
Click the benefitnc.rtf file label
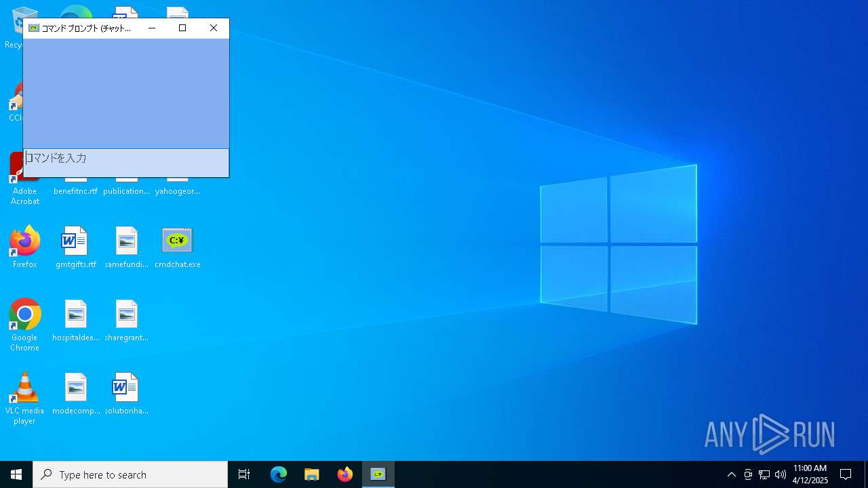[75, 191]
